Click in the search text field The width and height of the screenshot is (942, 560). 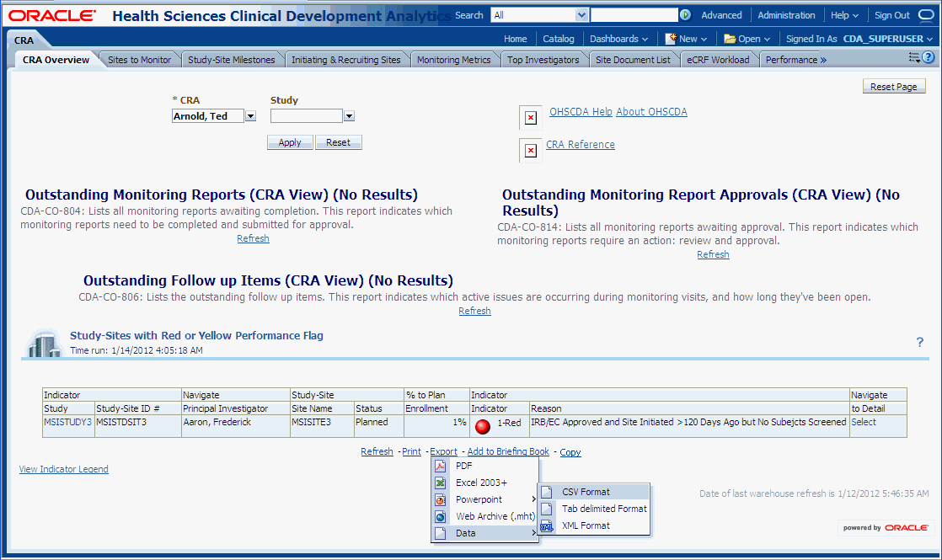634,15
